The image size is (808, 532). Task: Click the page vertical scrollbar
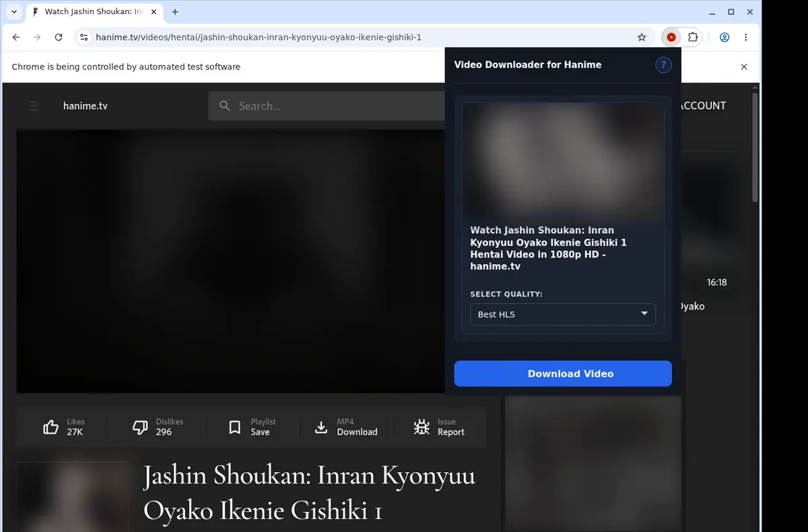coord(755,147)
